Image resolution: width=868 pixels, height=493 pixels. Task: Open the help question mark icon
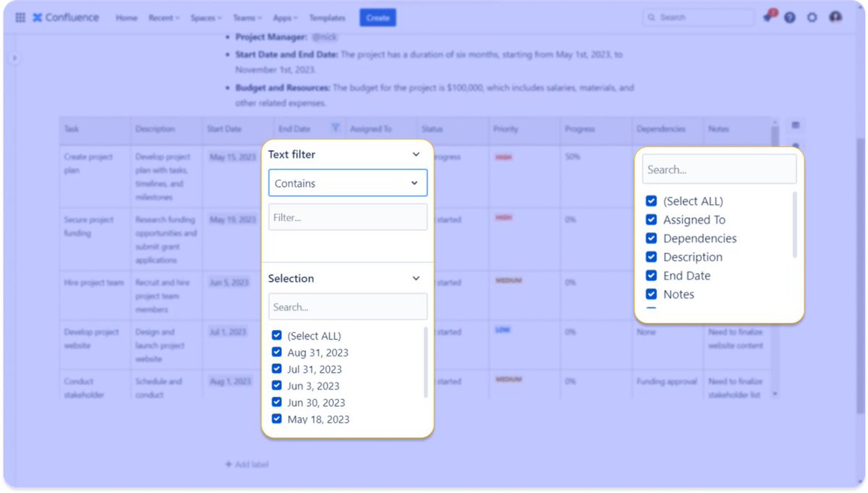tap(790, 17)
